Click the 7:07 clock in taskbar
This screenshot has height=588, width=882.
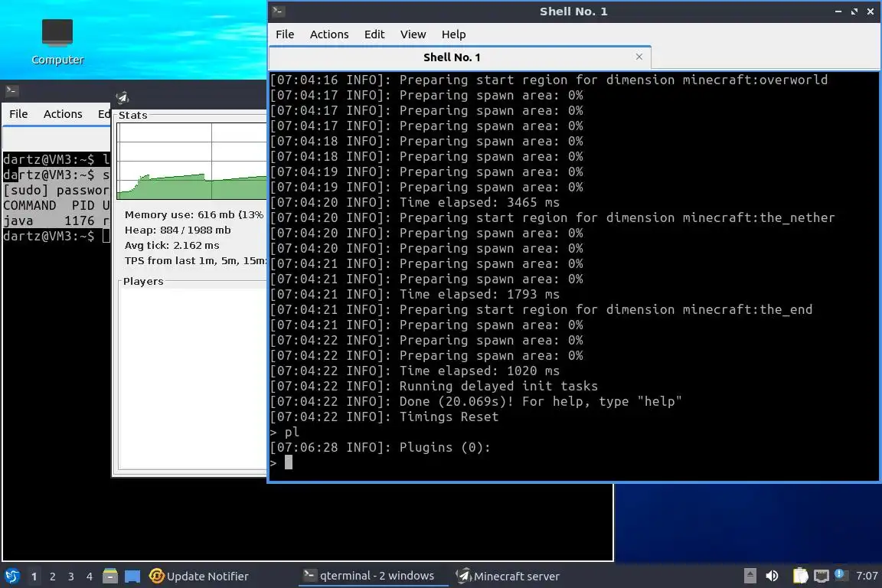click(x=866, y=576)
